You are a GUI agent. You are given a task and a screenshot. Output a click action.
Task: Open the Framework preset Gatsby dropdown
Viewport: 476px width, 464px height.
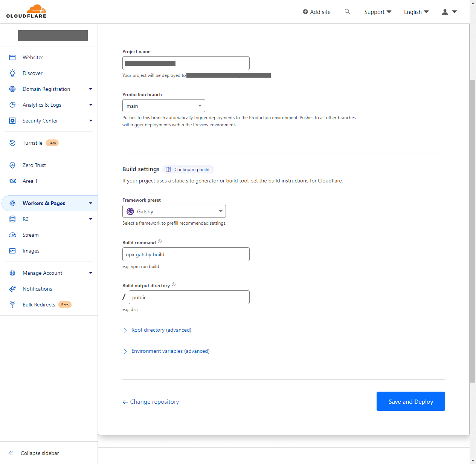coord(174,211)
